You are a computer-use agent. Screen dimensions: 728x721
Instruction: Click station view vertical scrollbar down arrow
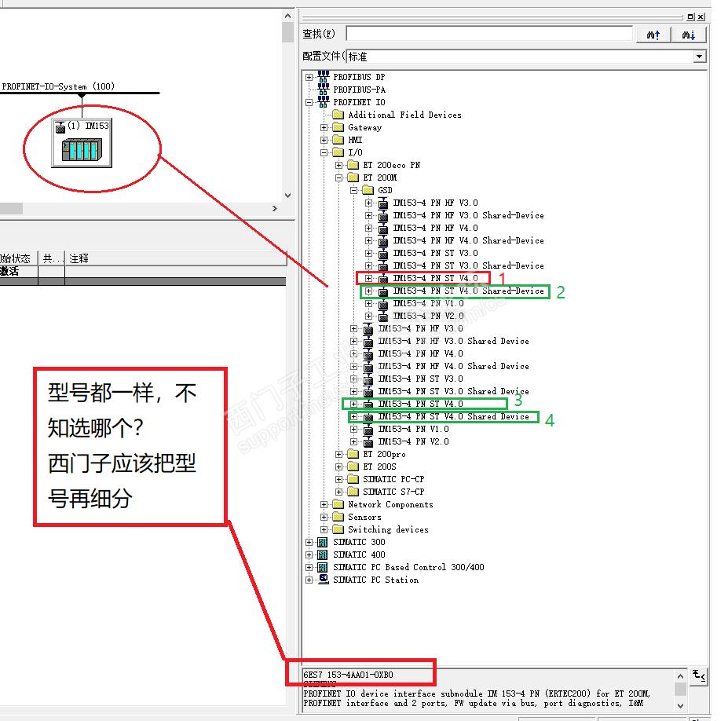click(288, 196)
